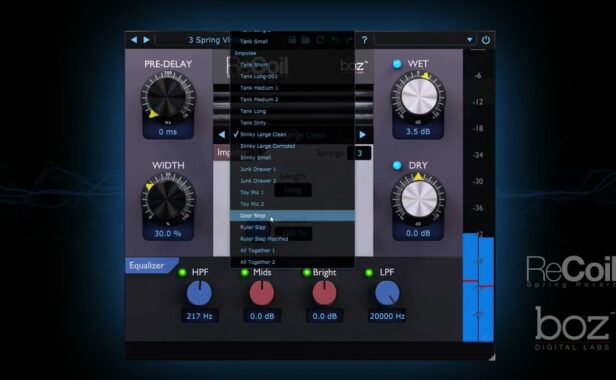Open the help question mark
Screen dimensions: 616x380
[365, 40]
